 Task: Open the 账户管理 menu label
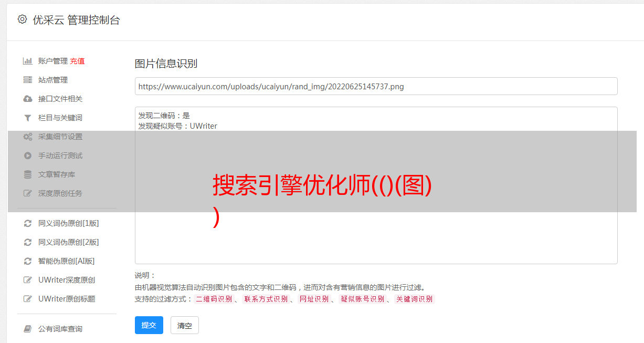[x=53, y=61]
